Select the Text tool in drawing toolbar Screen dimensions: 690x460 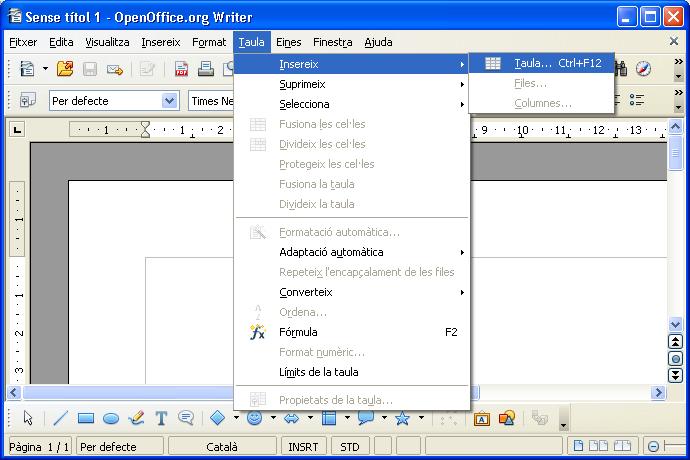click(x=161, y=418)
